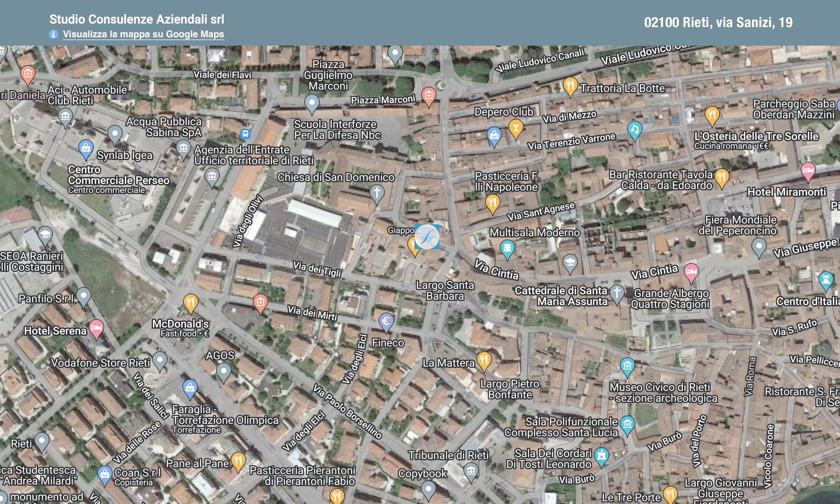Select the Panfilo S.r.l location pin
840x504 pixels.
[84, 297]
